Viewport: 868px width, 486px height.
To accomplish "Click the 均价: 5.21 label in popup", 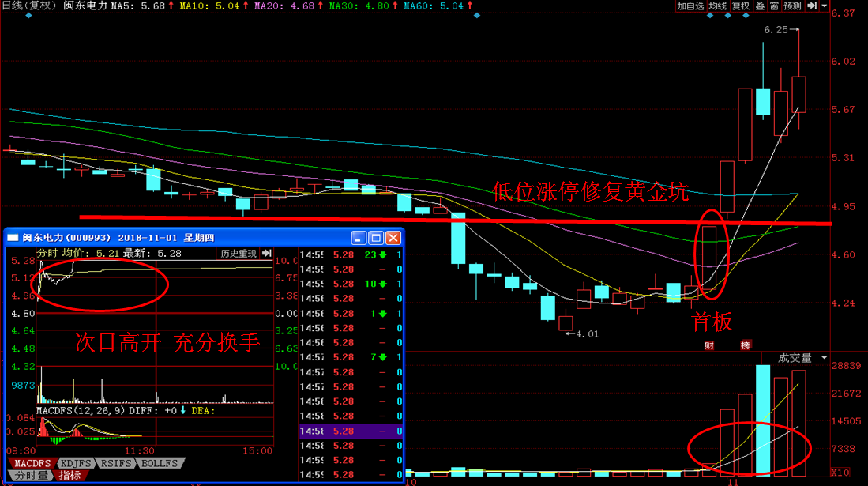I will coord(90,253).
